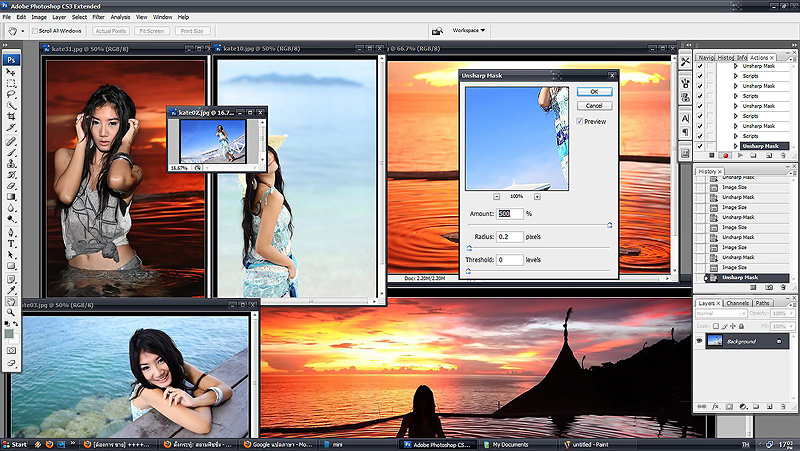The image size is (800, 451).
Task: Expand the first Unsharp Mask action
Action: pos(736,66)
